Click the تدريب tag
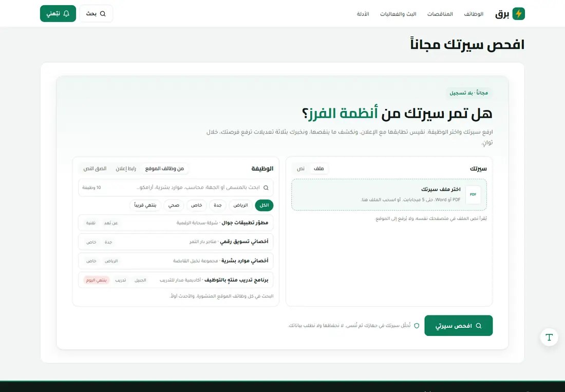This screenshot has height=392, width=565. point(120,280)
